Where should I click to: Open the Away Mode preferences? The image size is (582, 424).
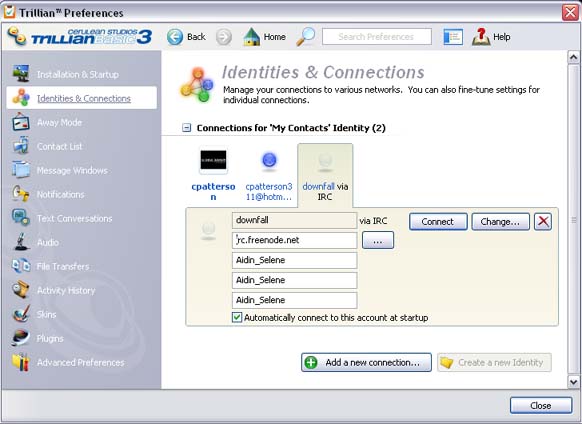tap(59, 123)
